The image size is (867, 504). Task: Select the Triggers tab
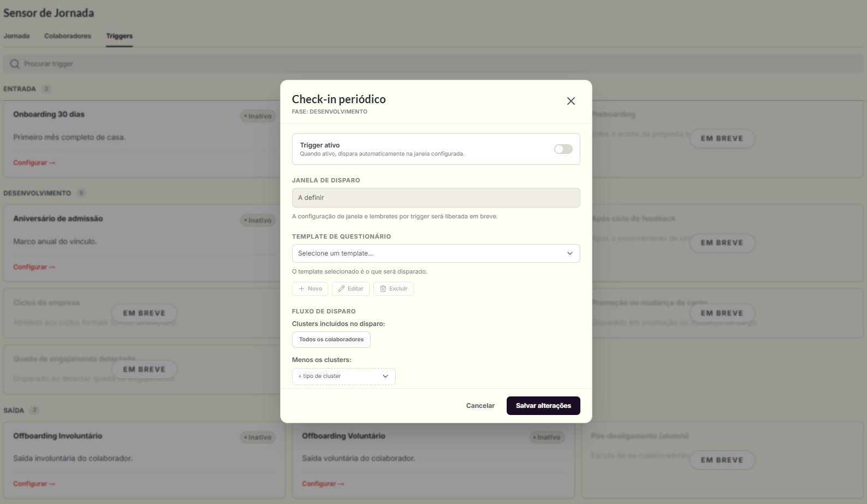pos(120,36)
